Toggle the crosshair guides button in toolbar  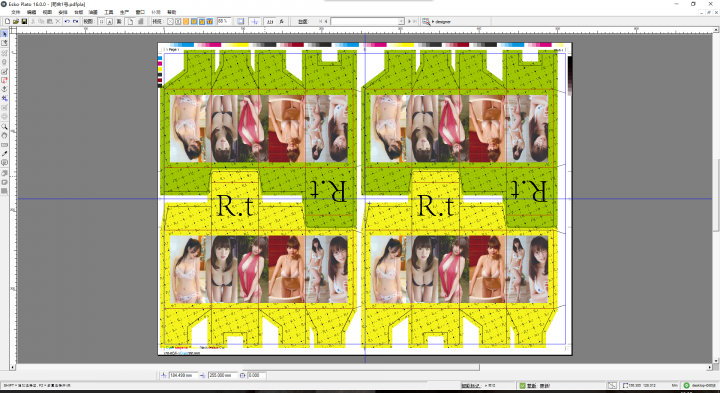(254, 21)
